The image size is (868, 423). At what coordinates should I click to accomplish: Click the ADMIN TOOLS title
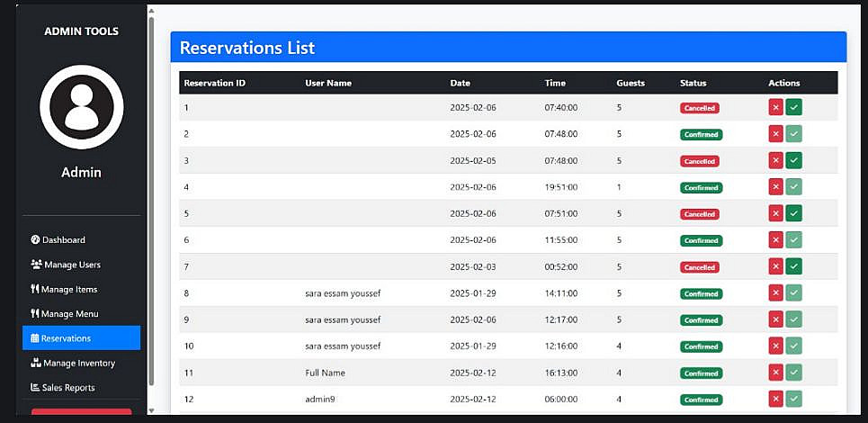coord(81,31)
